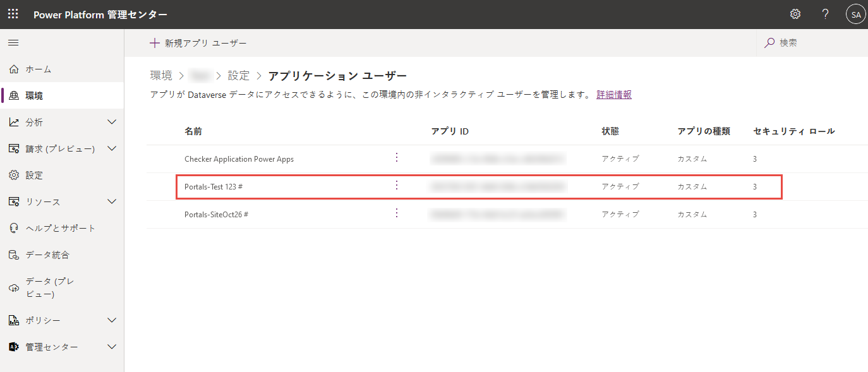The height and width of the screenshot is (372, 868).
Task: Click カスタム type for Checker Application row
Action: [692, 159]
